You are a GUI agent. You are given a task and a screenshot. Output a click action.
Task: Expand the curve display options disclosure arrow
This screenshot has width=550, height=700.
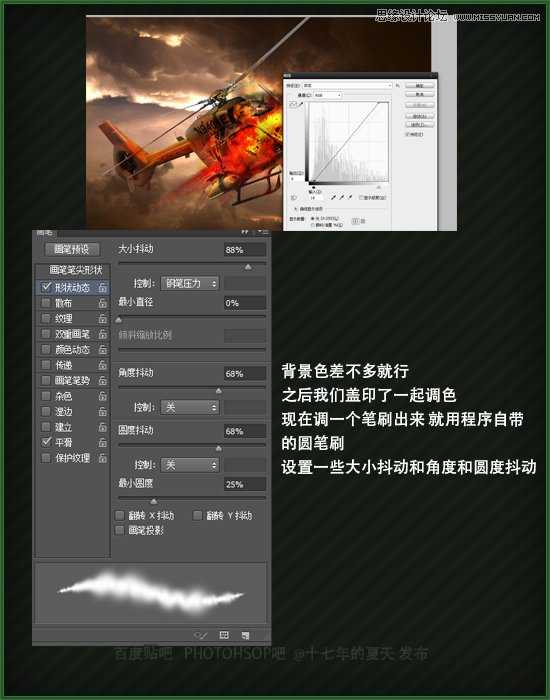295,208
